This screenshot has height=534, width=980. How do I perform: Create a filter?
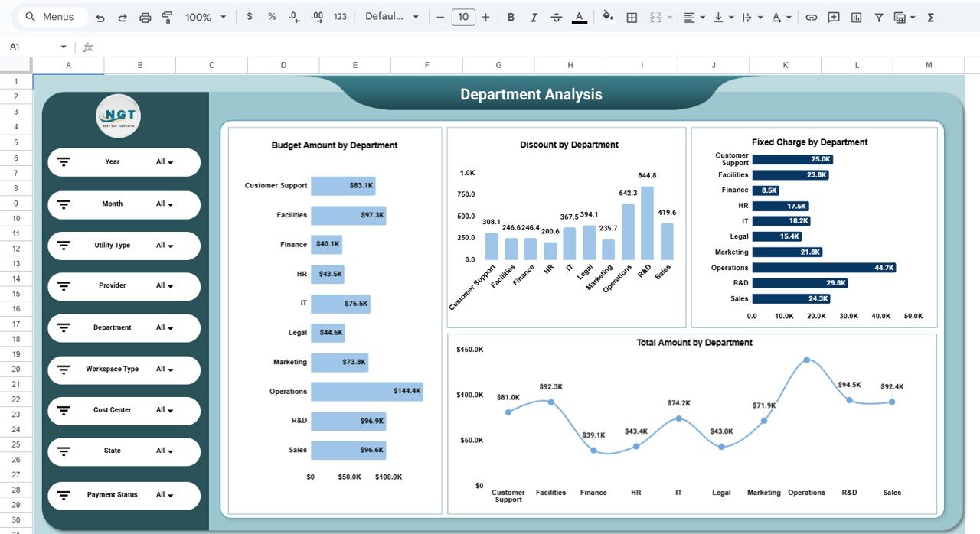[878, 16]
